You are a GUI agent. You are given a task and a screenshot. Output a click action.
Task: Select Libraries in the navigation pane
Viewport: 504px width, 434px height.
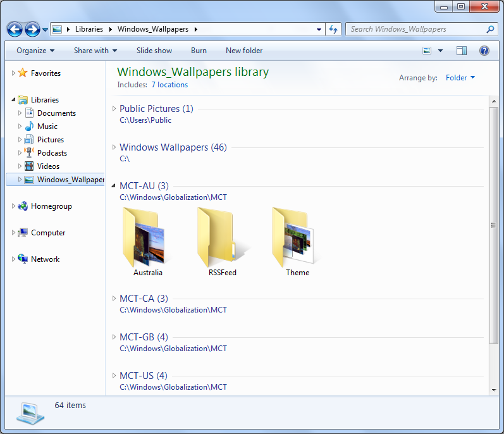click(x=45, y=100)
